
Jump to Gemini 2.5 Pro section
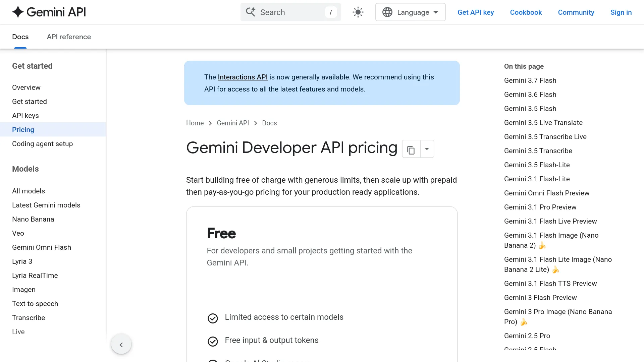tap(527, 336)
